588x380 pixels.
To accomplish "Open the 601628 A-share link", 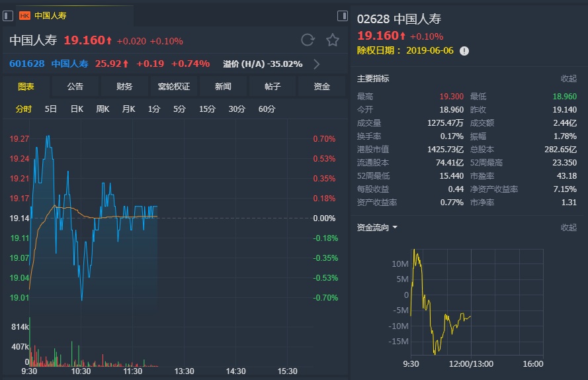I will click(27, 64).
